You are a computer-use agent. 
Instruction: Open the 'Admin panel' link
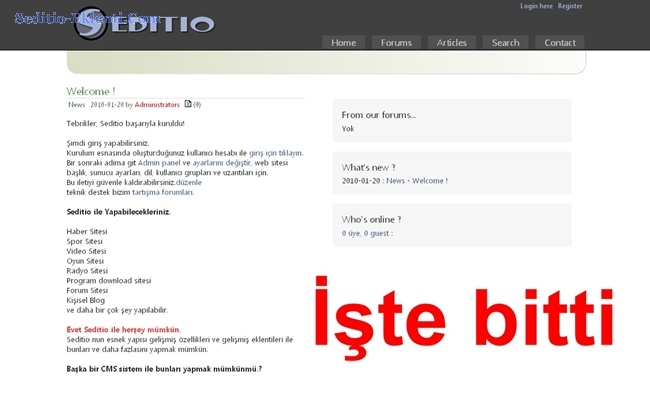pos(159,162)
